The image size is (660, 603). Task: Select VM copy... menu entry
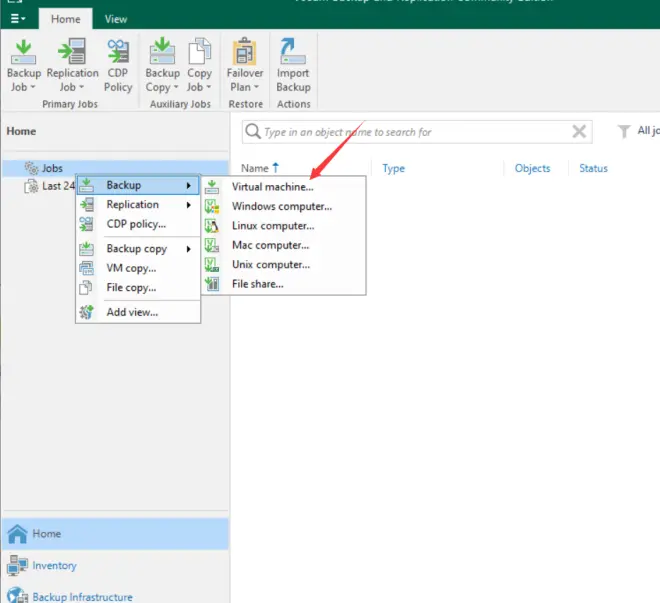[138, 268]
